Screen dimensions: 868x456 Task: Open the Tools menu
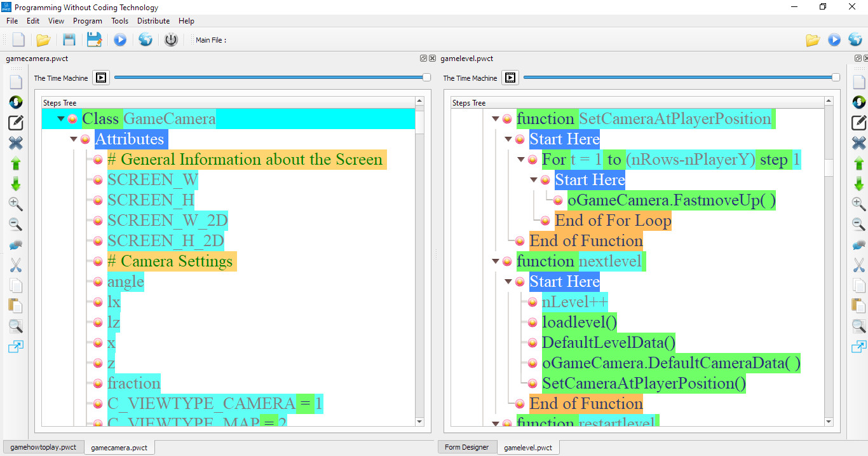point(119,21)
